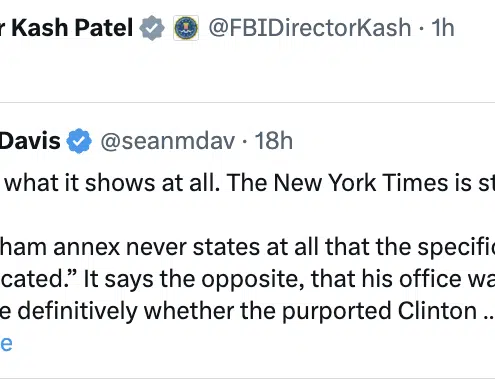
Task: Click the gray verified badge beside Kash Patel
Action: point(152,28)
